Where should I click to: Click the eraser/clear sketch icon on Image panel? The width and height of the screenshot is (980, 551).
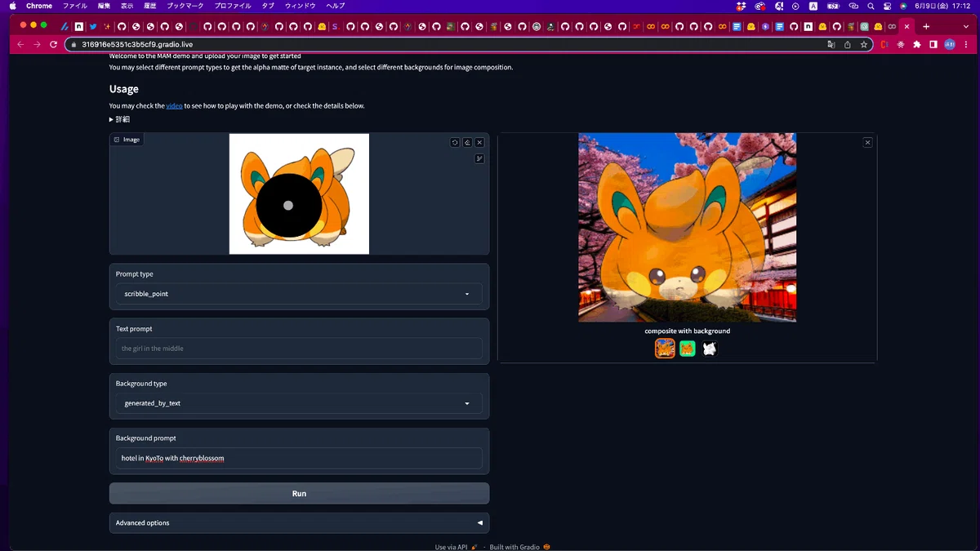(467, 142)
